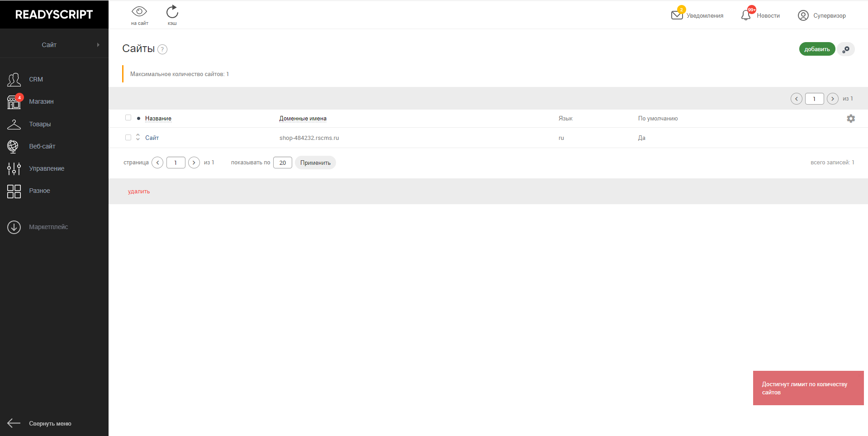Check the checkbox for the Сайт row
The width and height of the screenshot is (868, 436).
128,137
